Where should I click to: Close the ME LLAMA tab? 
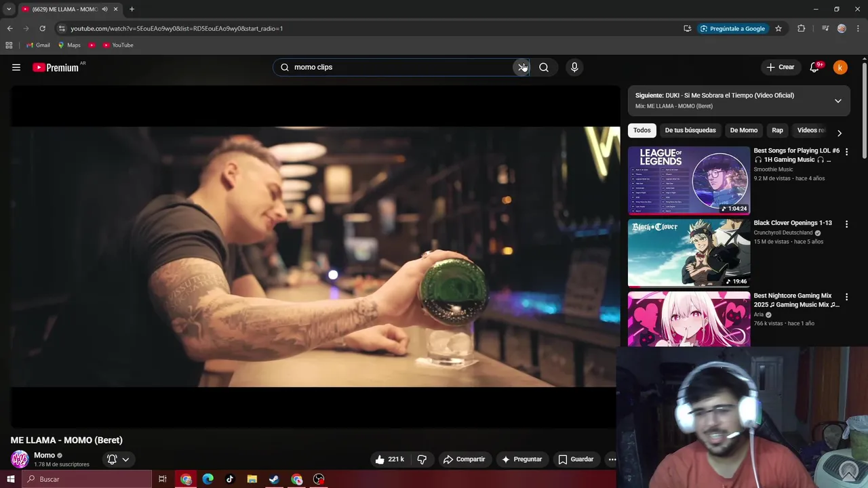[x=115, y=9]
